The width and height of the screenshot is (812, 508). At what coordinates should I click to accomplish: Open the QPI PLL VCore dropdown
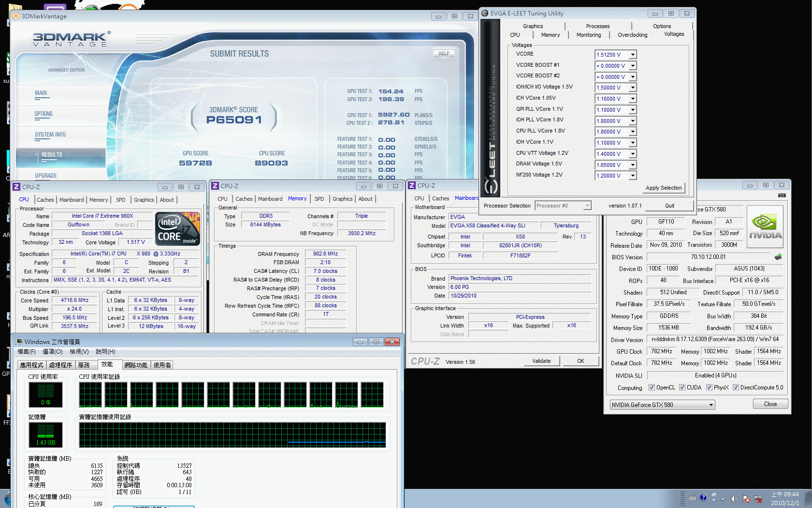coord(633,110)
